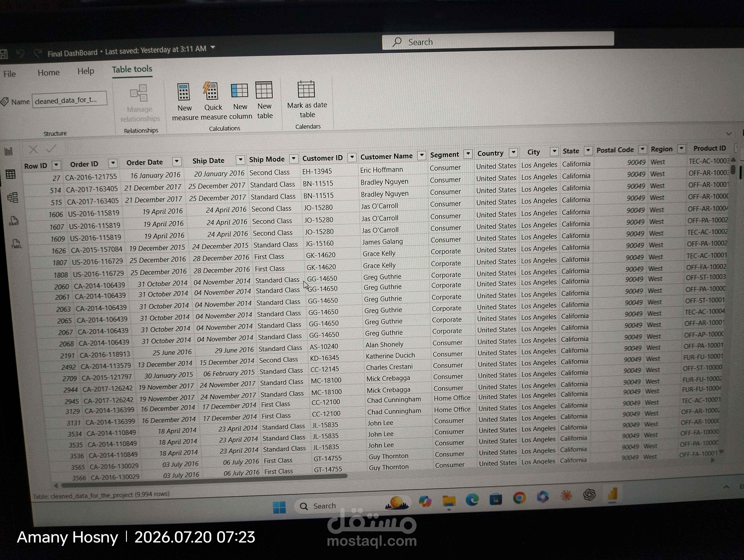The image size is (744, 560).
Task: Open Manage relationships in the ribbon
Action: click(139, 103)
